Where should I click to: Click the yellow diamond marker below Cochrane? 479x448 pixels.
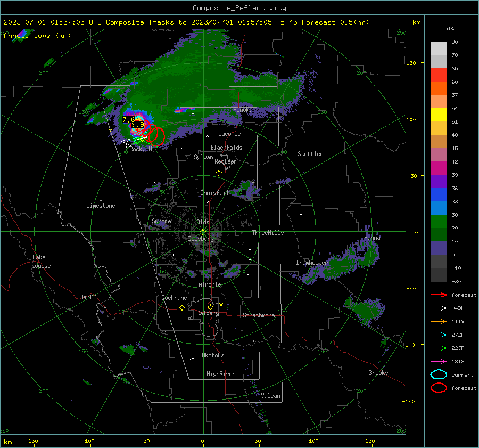pos(182,307)
